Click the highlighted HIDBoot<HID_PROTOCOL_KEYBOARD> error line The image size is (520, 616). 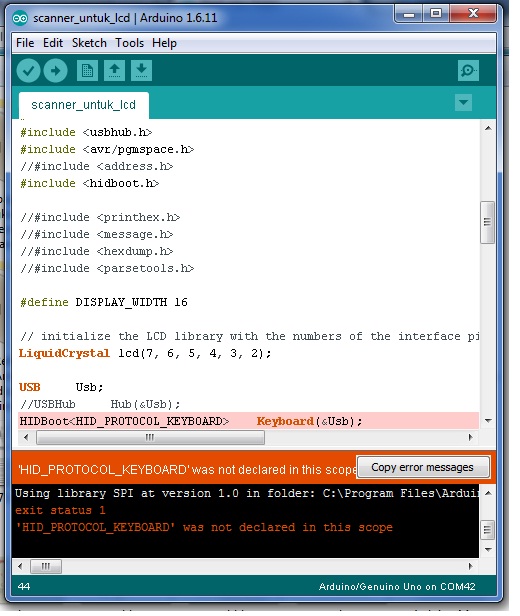249,421
